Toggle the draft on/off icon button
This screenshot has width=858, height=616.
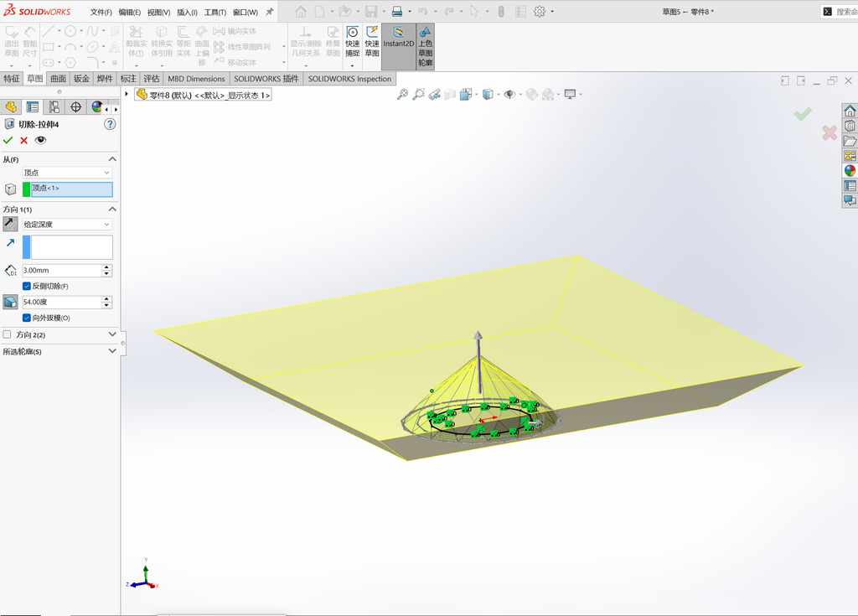[x=10, y=302]
